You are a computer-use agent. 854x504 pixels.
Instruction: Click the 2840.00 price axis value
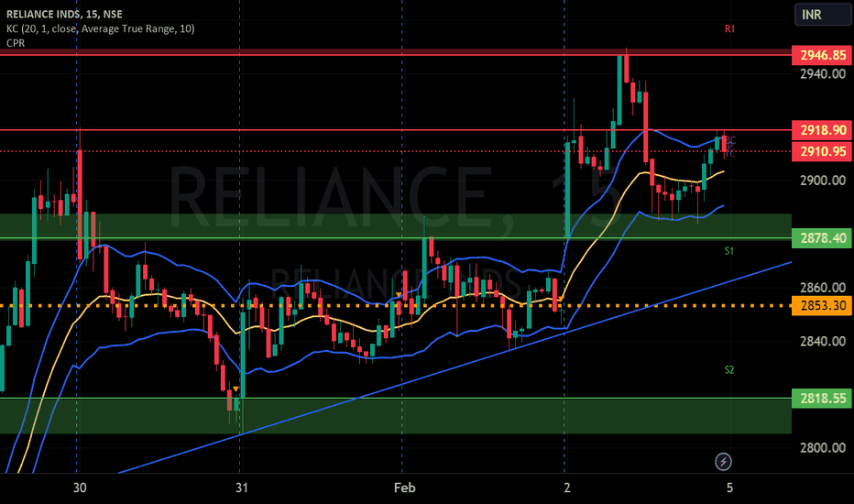(823, 341)
